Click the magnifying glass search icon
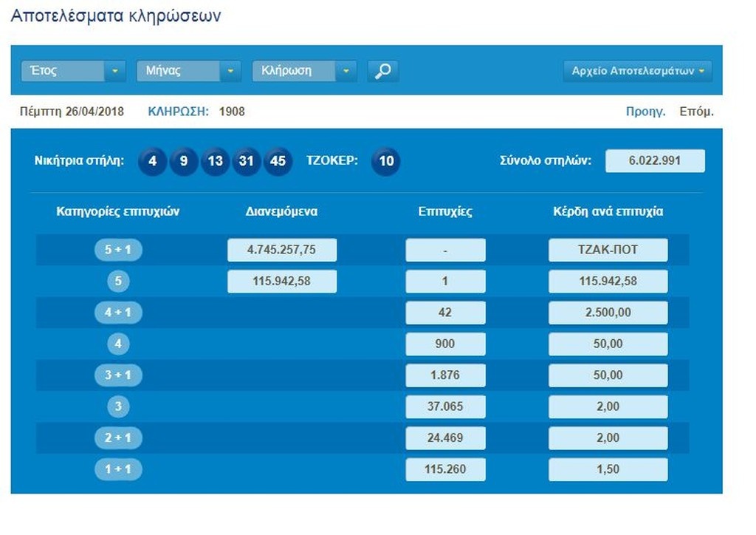The image size is (756, 535). [383, 71]
